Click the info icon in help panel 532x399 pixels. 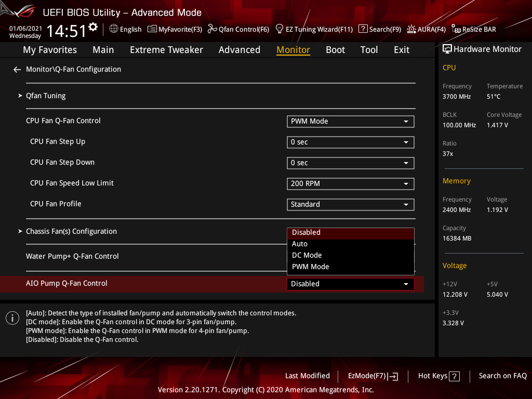click(12, 318)
